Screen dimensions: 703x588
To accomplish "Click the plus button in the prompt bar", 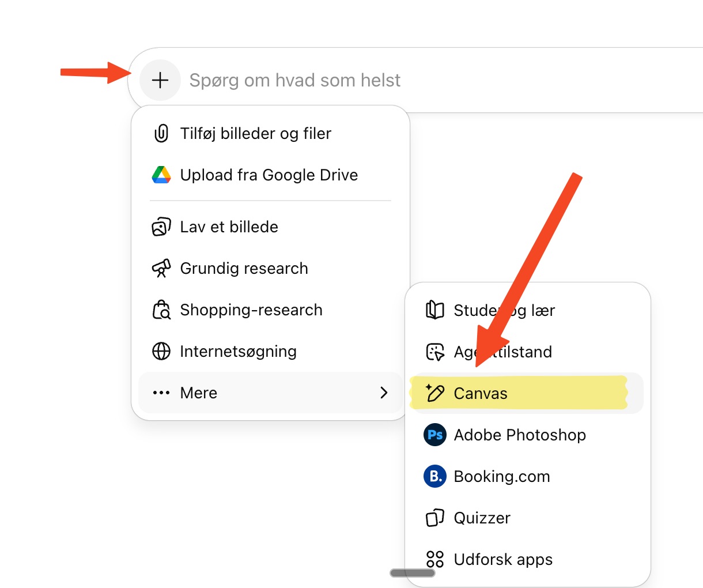I will point(160,80).
